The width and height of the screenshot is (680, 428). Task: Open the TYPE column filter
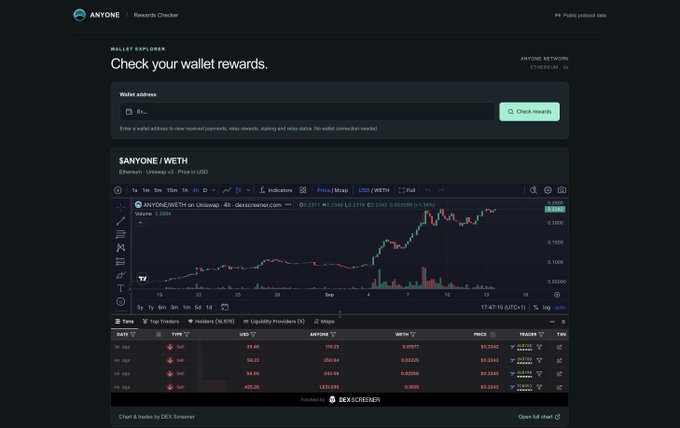coord(187,334)
